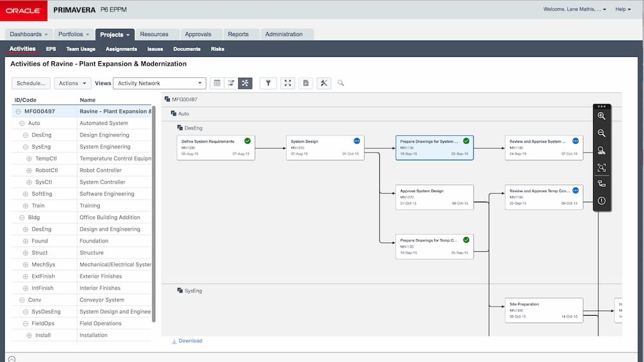Viewport: 644px width, 362px height.
Task: Click the search magnifier in the toolbar
Action: tap(341, 83)
